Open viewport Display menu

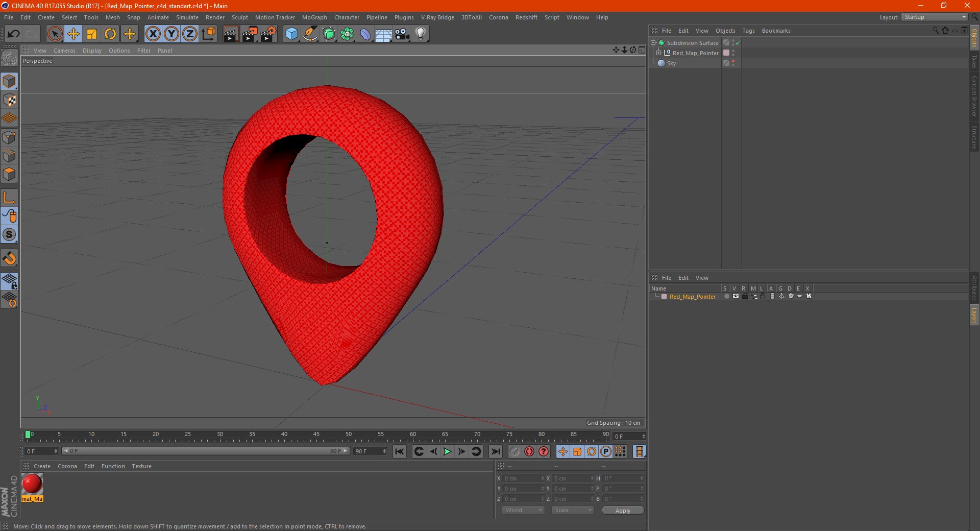point(92,51)
